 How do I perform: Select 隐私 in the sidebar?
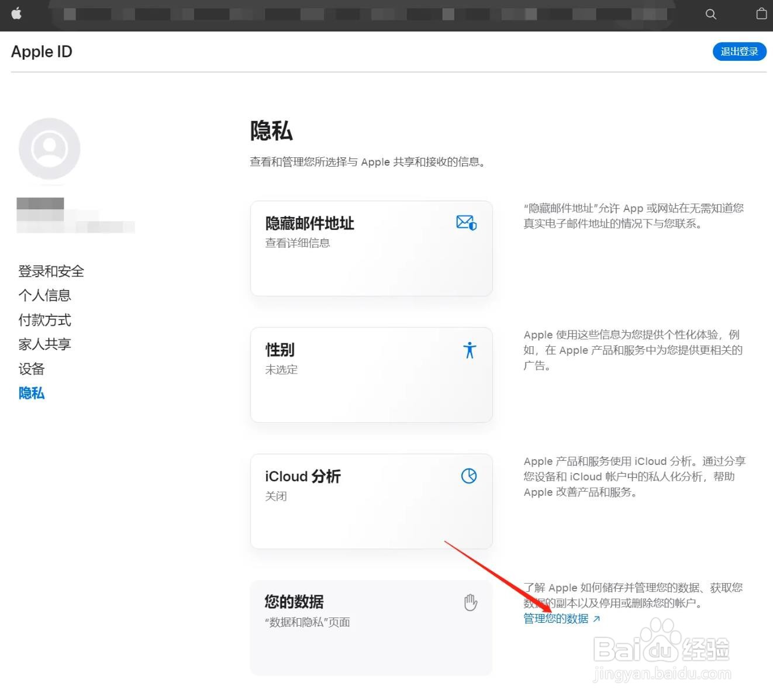tap(32, 393)
